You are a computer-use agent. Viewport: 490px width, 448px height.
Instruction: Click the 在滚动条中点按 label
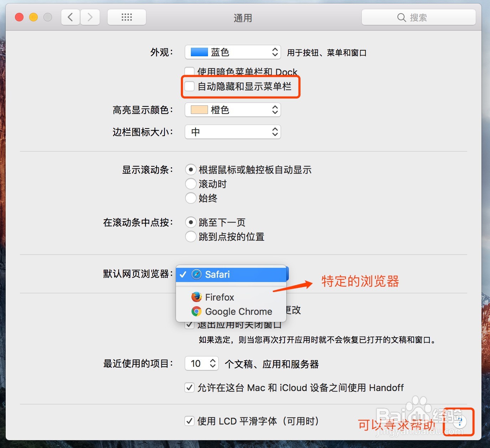pos(138,223)
